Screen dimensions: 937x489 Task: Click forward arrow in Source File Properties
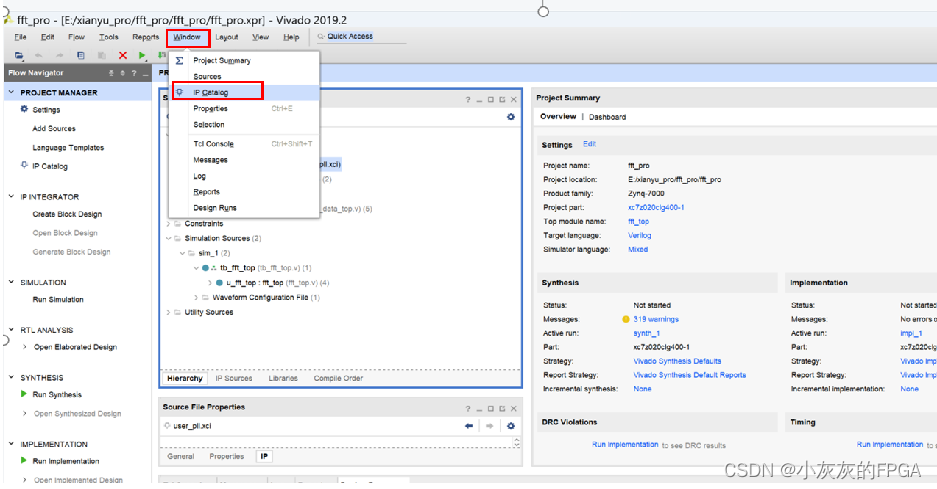[489, 426]
